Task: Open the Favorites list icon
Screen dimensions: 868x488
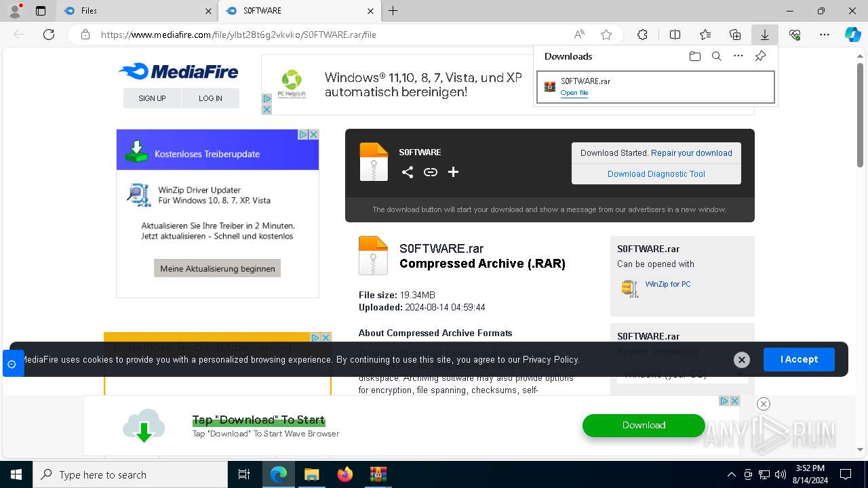Action: 705,35
